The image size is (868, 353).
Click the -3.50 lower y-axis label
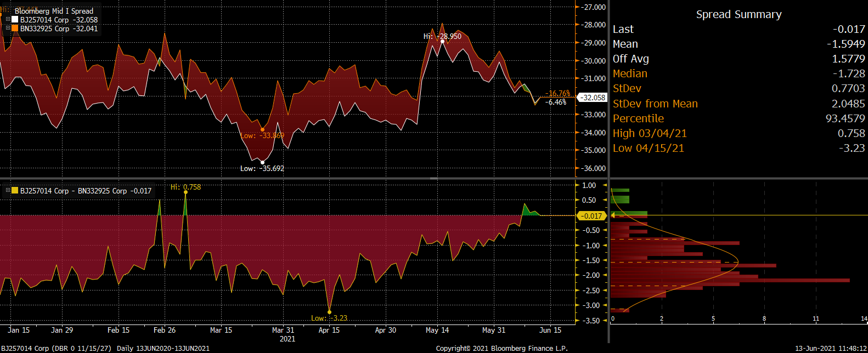(x=590, y=321)
